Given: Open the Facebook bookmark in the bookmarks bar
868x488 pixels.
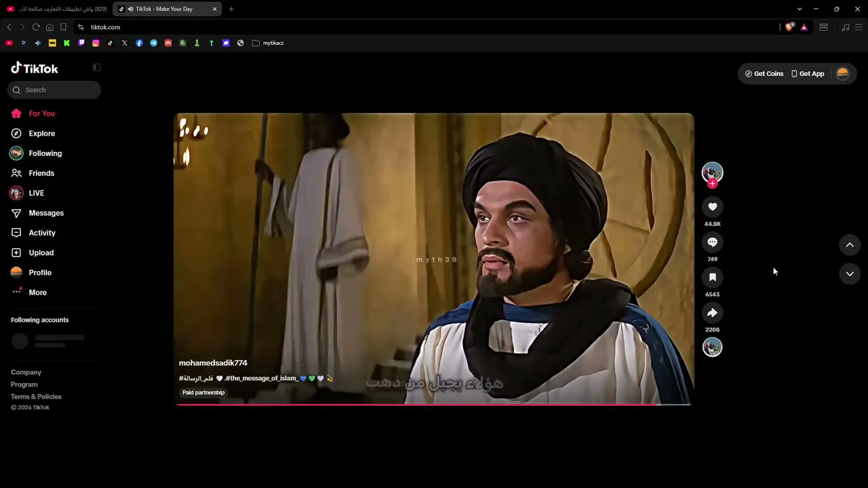Looking at the screenshot, I should (x=139, y=43).
